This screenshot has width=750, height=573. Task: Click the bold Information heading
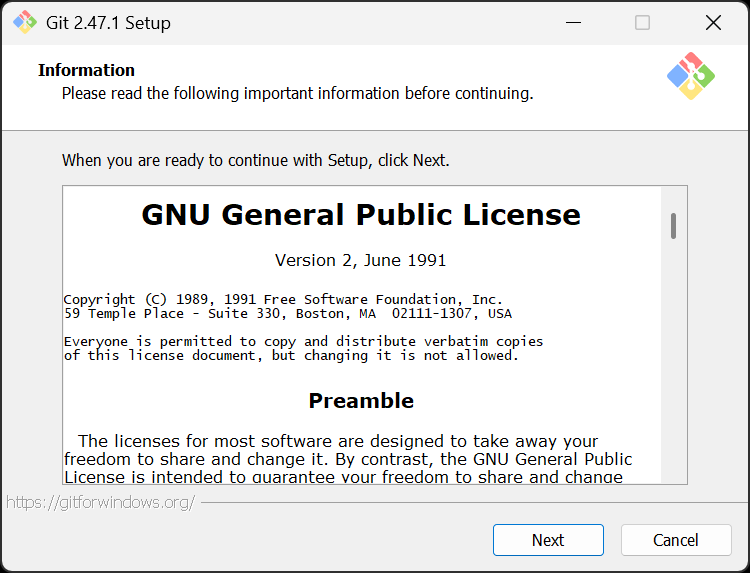tap(87, 70)
